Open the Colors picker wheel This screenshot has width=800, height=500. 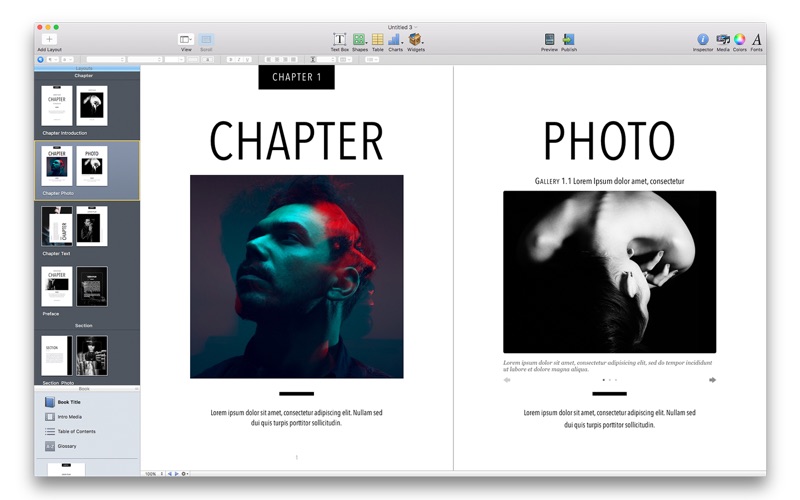[x=739, y=39]
